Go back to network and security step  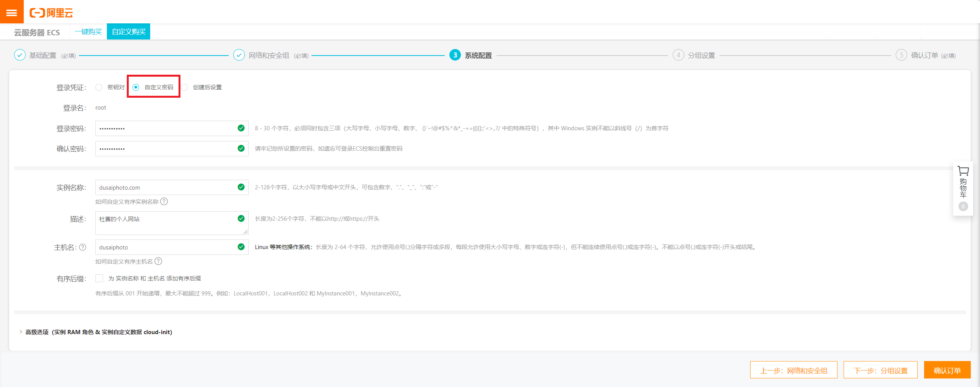pos(793,370)
